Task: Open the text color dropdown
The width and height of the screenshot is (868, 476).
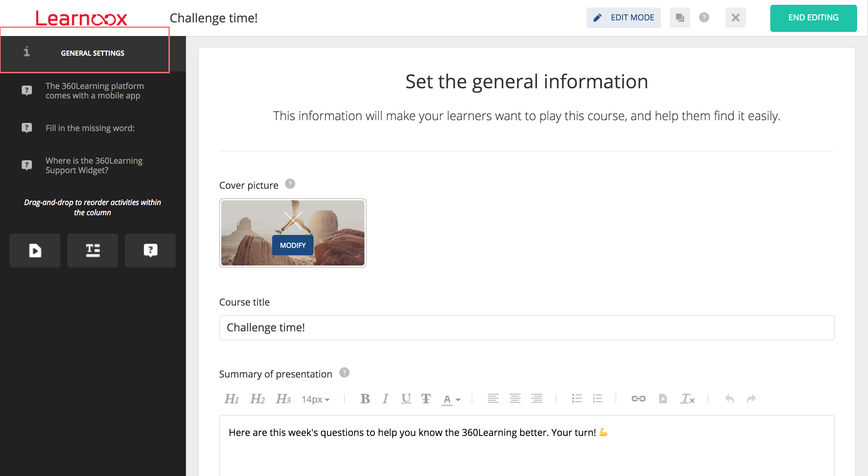Action: click(451, 399)
